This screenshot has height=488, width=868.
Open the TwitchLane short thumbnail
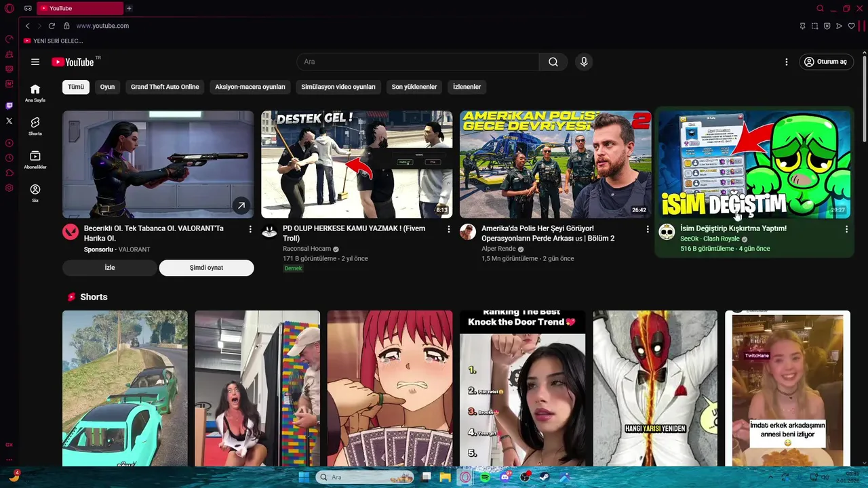(787, 388)
